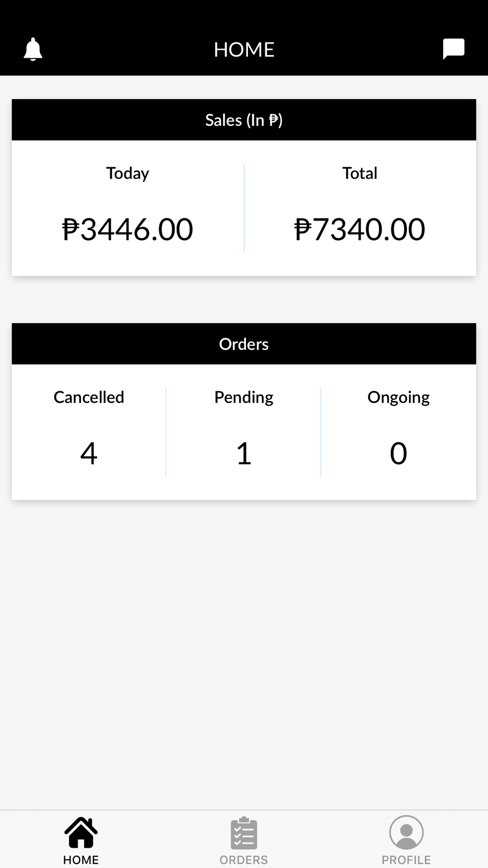488x868 pixels.
Task: Open pending orders count 1
Action: (x=244, y=453)
